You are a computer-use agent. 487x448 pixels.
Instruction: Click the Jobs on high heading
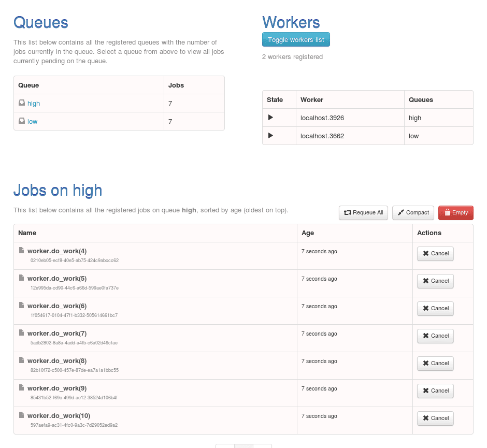point(58,190)
